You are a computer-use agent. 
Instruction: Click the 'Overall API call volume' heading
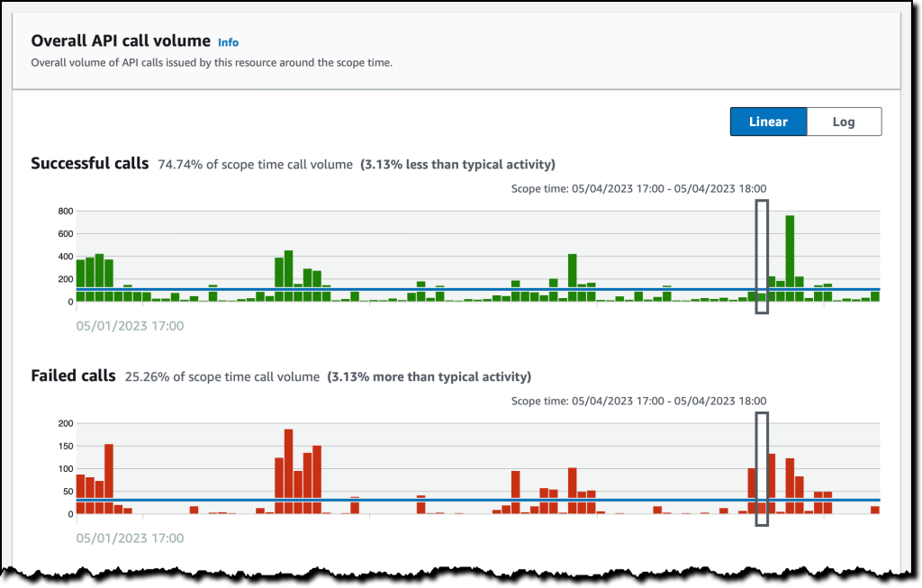pyautogui.click(x=121, y=41)
